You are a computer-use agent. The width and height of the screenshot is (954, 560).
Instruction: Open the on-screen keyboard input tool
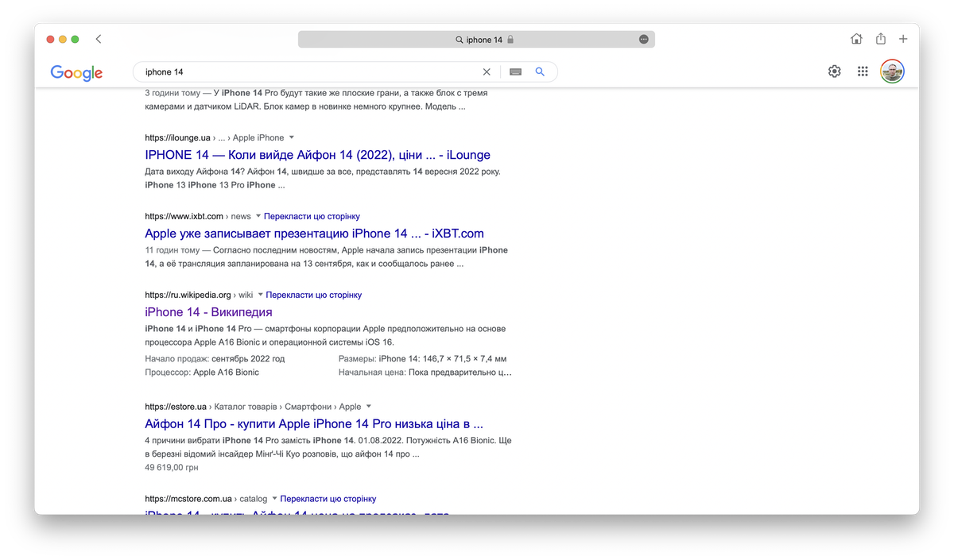click(x=515, y=71)
